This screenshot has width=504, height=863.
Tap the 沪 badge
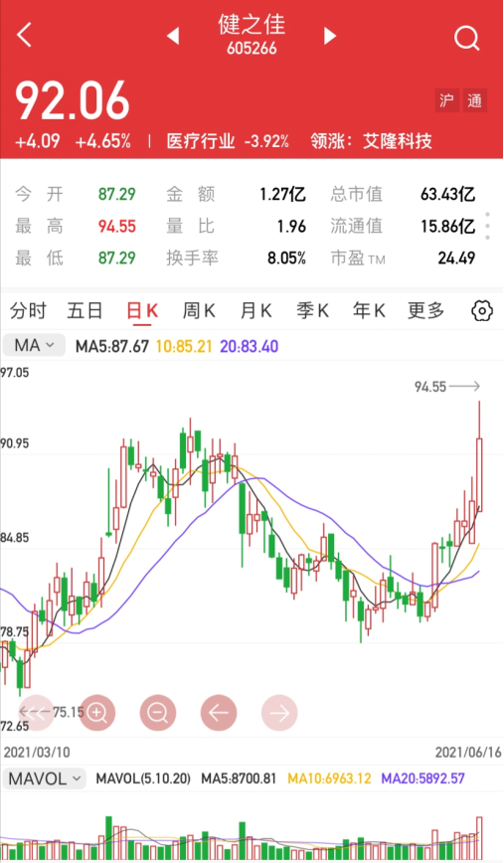point(446,100)
